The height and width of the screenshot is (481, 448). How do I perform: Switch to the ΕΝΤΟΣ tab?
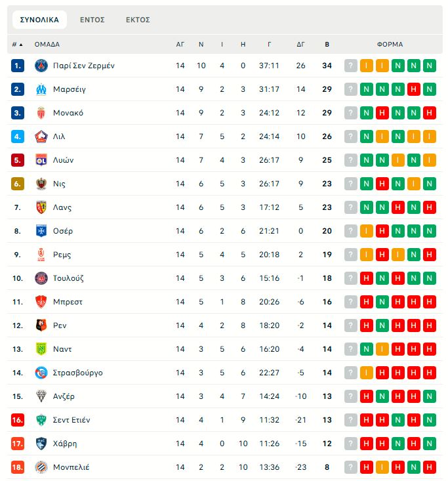[92, 20]
